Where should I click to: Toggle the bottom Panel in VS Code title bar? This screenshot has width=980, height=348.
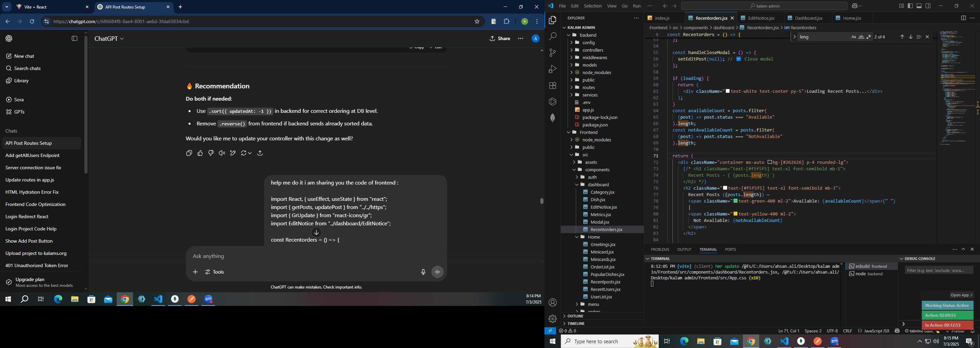(x=919, y=6)
